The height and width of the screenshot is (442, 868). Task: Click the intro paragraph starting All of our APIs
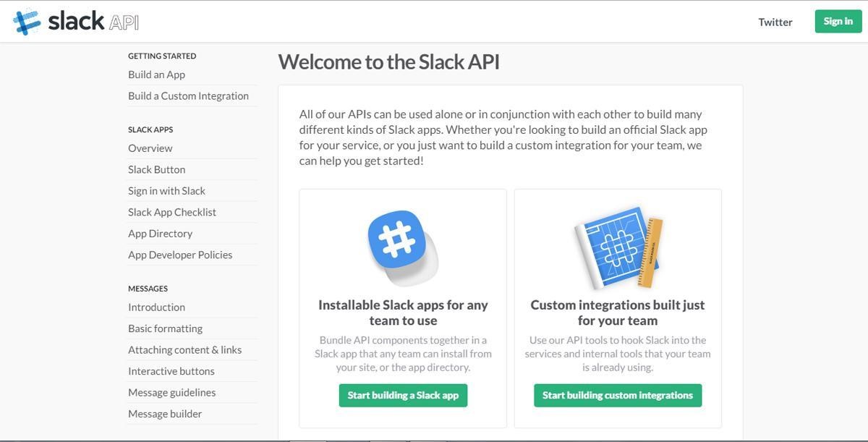tap(503, 137)
